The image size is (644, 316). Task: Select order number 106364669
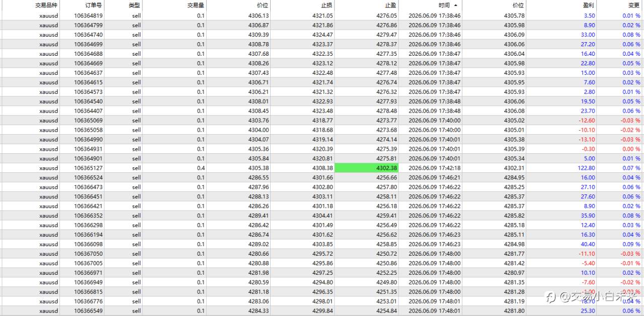(88, 63)
